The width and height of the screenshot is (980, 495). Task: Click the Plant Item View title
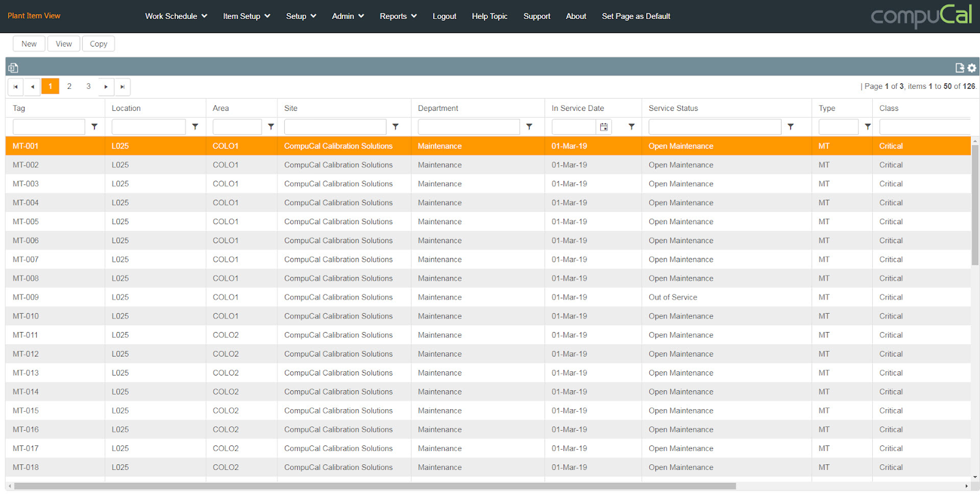(x=34, y=16)
